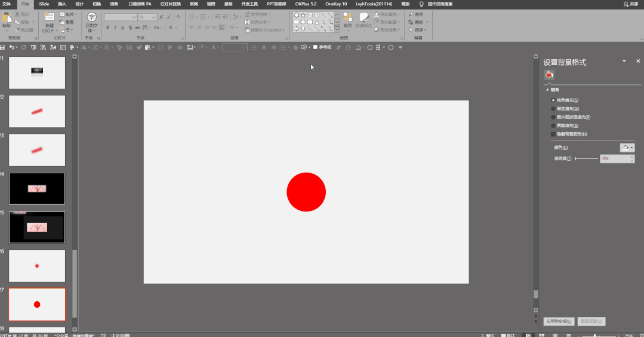Click the lightbulb tell-me icon
Image resolution: width=644 pixels, height=337 pixels.
click(421, 4)
